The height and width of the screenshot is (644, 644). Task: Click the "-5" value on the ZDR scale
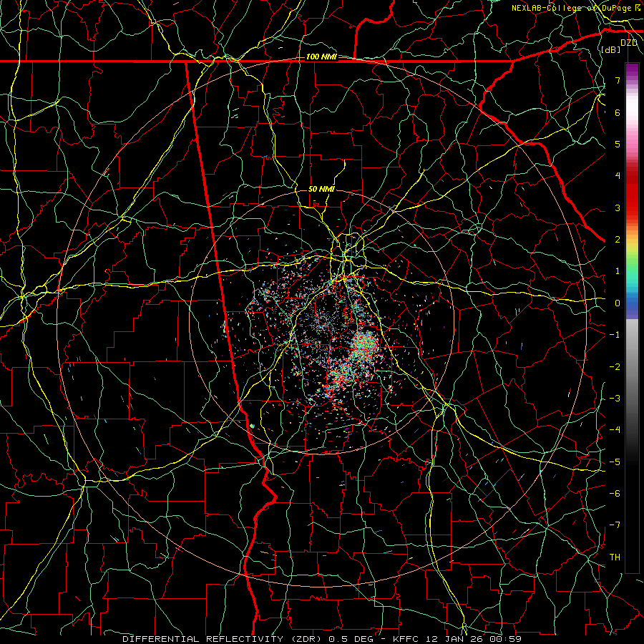point(615,462)
